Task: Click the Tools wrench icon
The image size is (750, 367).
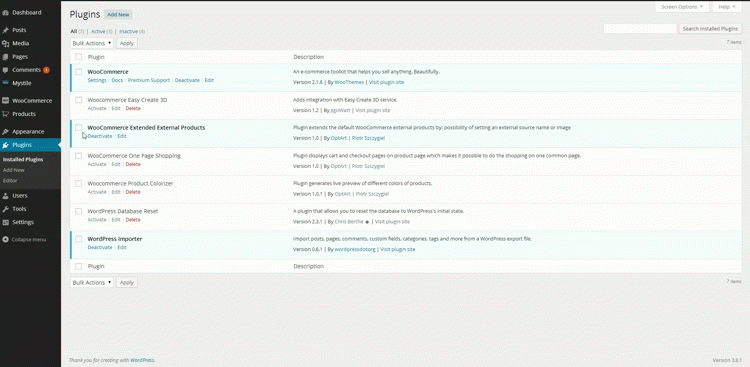Action: pos(5,209)
